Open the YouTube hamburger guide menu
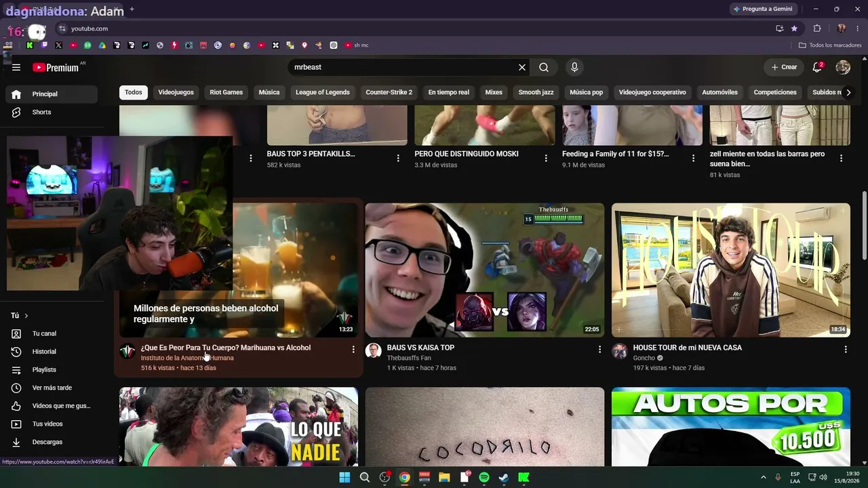The height and width of the screenshot is (488, 868). (x=16, y=67)
